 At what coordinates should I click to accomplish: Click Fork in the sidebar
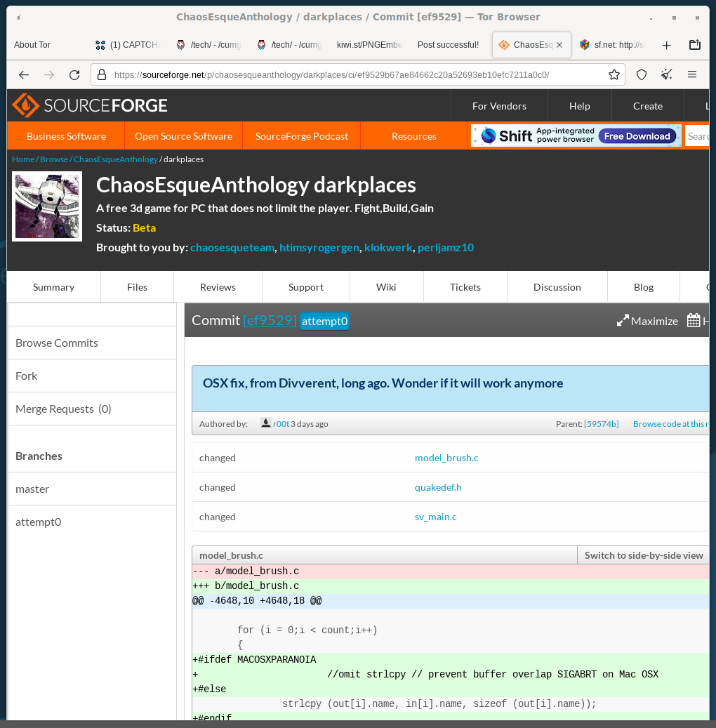[92, 376]
